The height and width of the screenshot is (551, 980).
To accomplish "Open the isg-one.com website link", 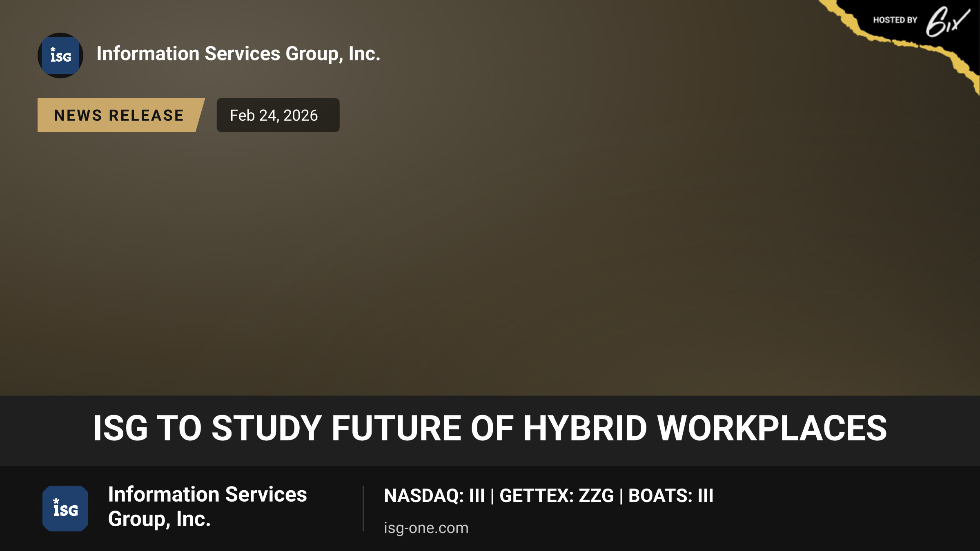I will pos(426,528).
